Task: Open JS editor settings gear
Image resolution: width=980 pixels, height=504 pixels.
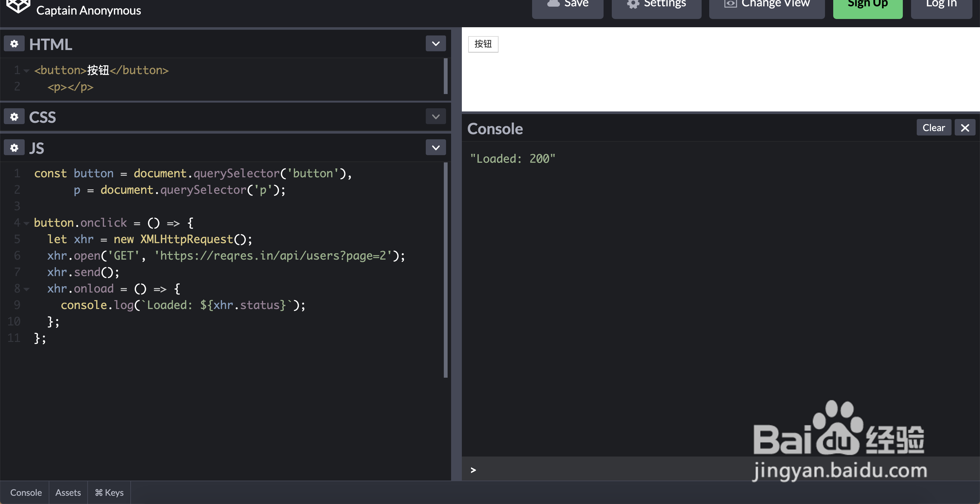Action: pos(14,148)
